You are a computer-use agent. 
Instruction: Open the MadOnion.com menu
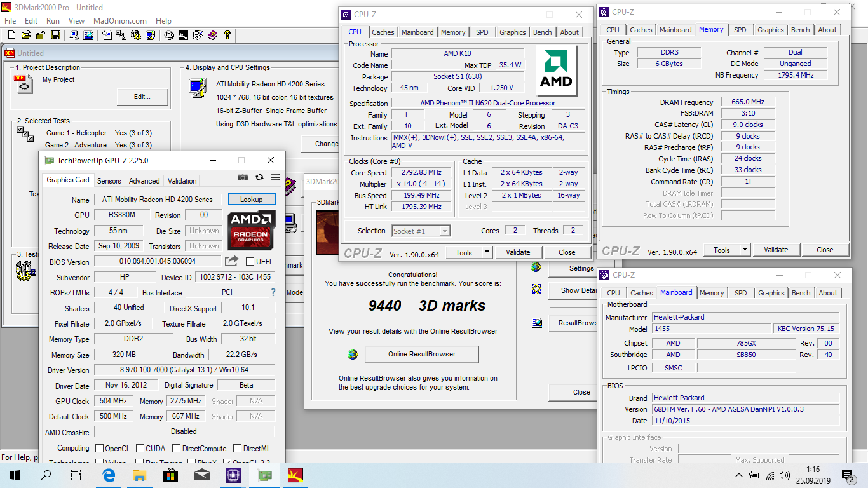(119, 20)
